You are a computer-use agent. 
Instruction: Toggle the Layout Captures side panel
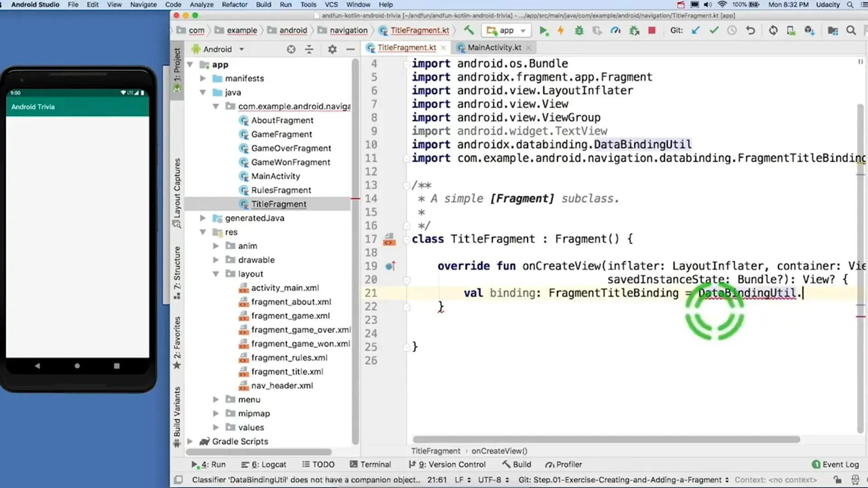(x=177, y=192)
